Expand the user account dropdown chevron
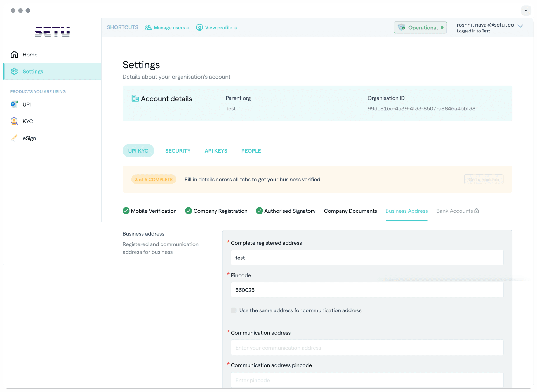Viewport: 537px width, 392px height. tap(520, 26)
